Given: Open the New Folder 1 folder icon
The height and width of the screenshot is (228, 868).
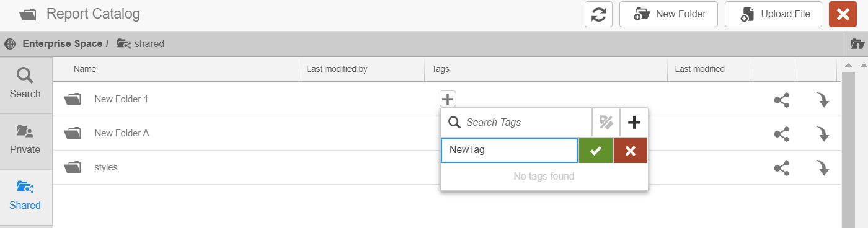Looking at the screenshot, I should click(x=73, y=99).
